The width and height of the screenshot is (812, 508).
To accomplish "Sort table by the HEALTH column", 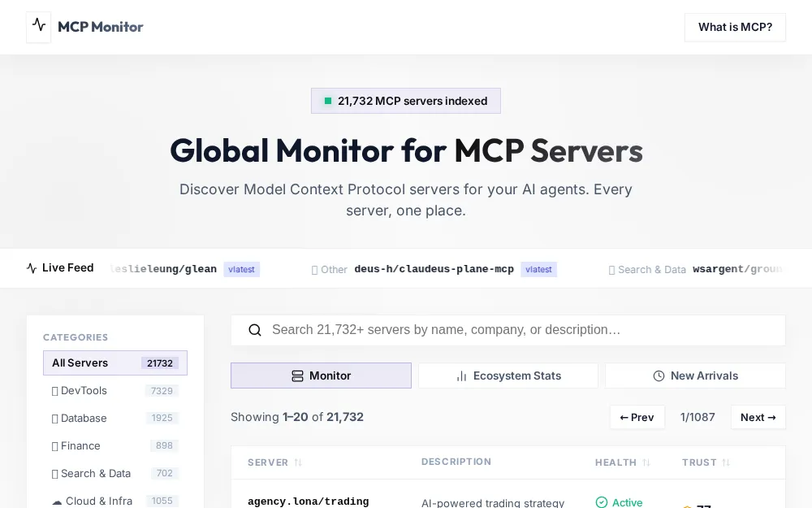I will [x=623, y=462].
